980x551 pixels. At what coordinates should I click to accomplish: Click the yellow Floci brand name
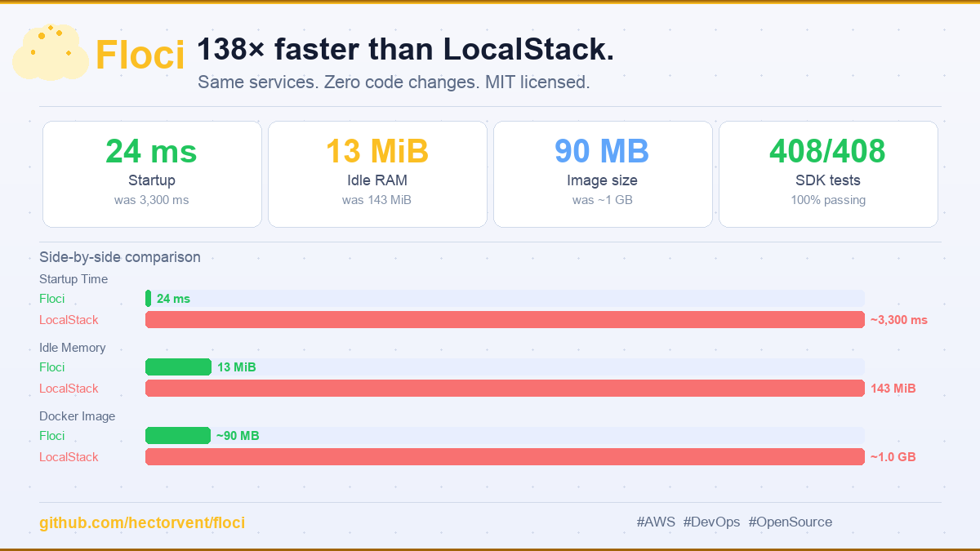pos(140,56)
